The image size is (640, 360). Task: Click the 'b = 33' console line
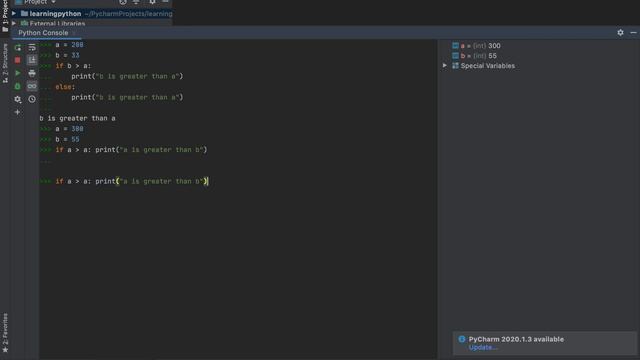(67, 56)
